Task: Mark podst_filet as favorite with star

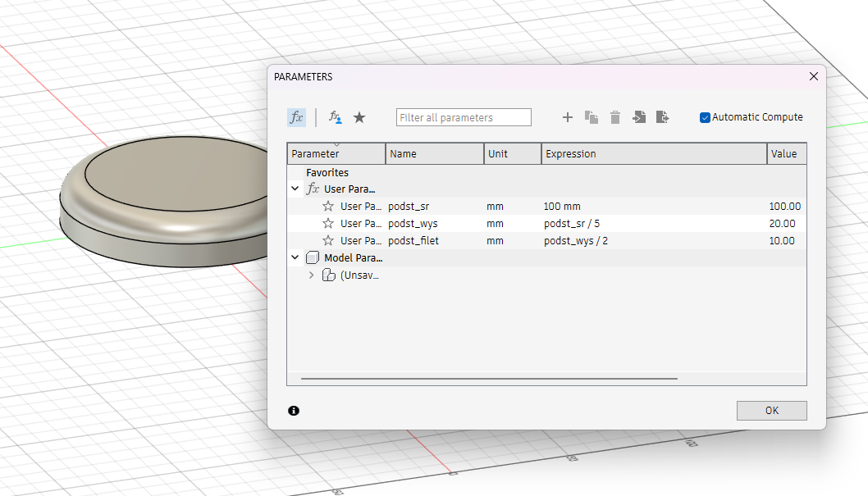Action: coord(328,241)
